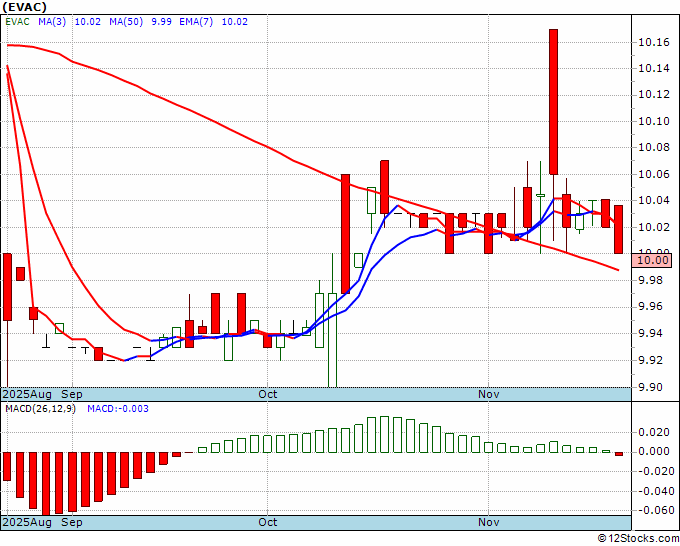Click the 10.10 price axis label
The image size is (680, 546).
(x=654, y=121)
